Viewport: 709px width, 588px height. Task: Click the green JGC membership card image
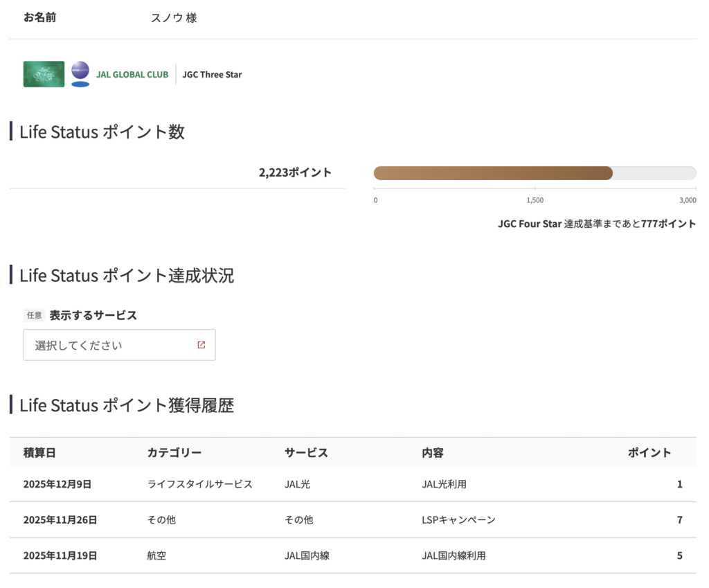coord(44,74)
